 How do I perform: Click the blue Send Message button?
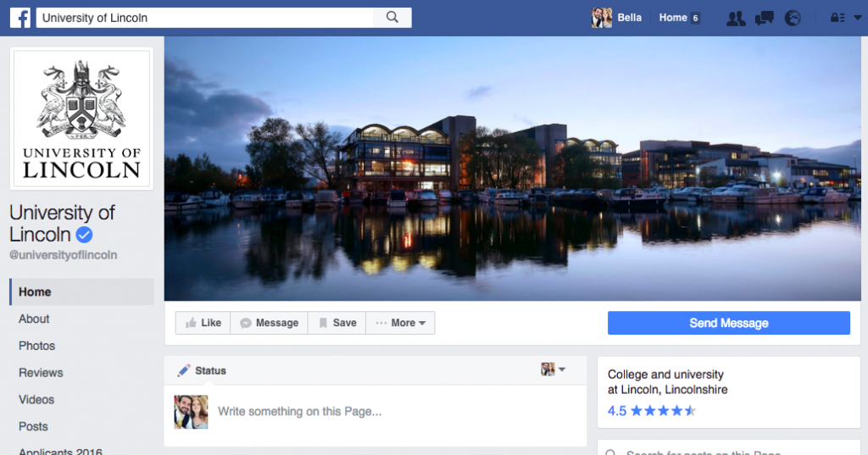(x=728, y=323)
